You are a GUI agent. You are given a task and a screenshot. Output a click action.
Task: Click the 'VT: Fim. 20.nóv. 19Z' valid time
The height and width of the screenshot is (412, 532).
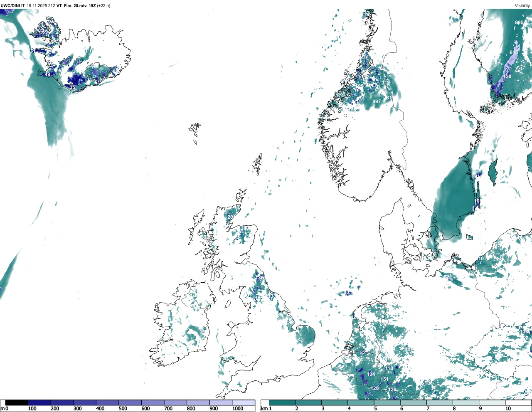(76, 6)
